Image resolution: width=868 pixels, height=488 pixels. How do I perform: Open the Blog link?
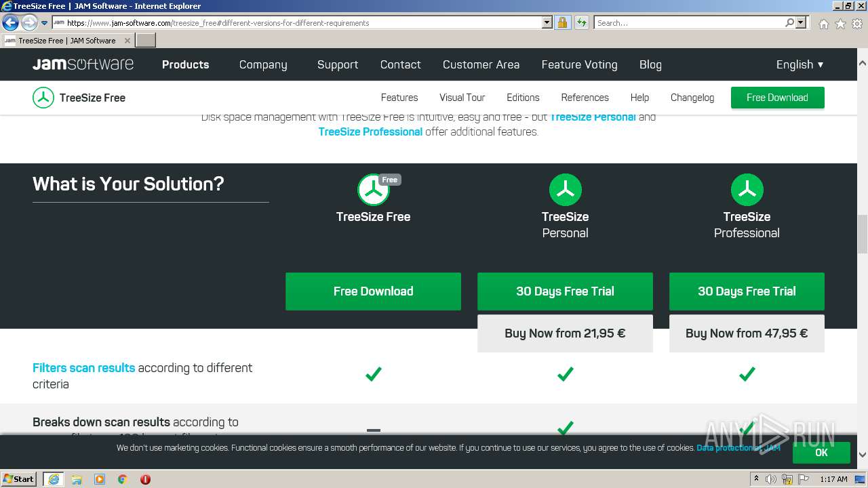point(650,64)
